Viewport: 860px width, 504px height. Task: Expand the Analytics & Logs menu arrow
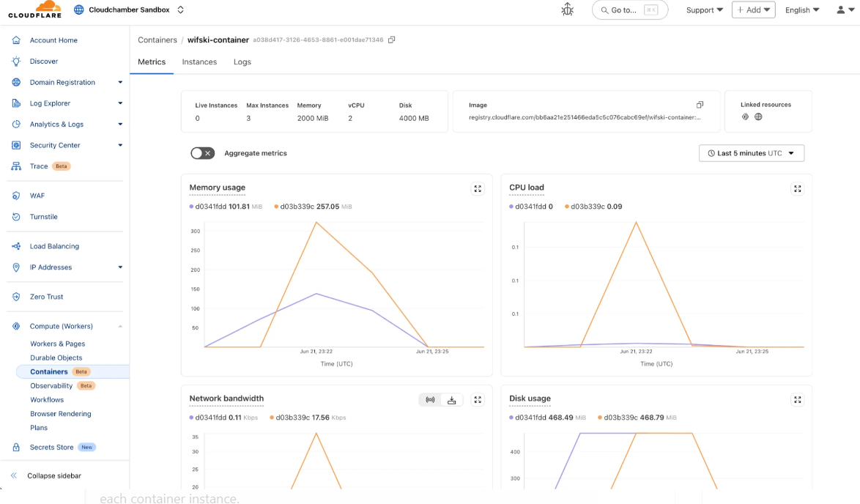[x=120, y=125]
